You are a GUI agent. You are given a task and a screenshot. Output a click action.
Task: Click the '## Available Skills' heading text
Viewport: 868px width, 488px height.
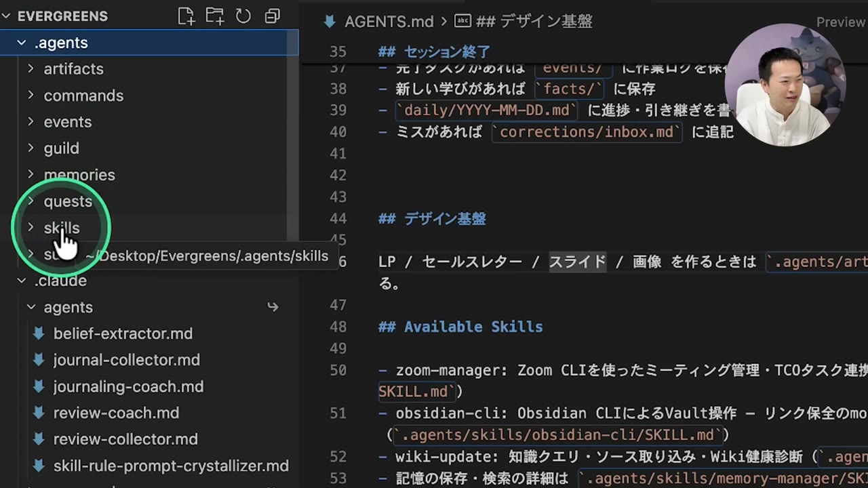(460, 327)
